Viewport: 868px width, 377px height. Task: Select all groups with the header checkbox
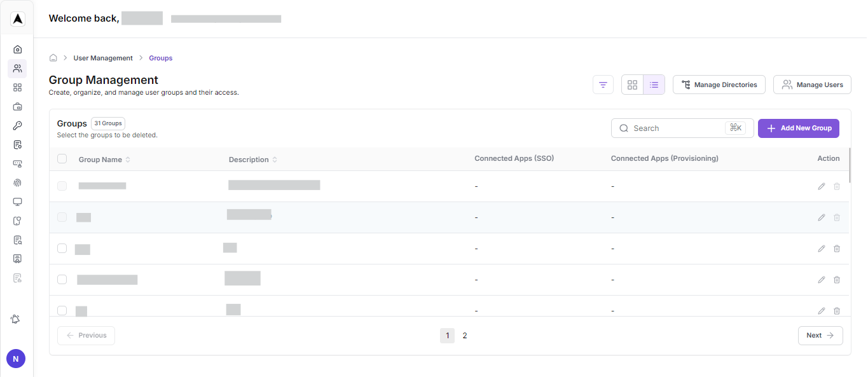click(62, 158)
